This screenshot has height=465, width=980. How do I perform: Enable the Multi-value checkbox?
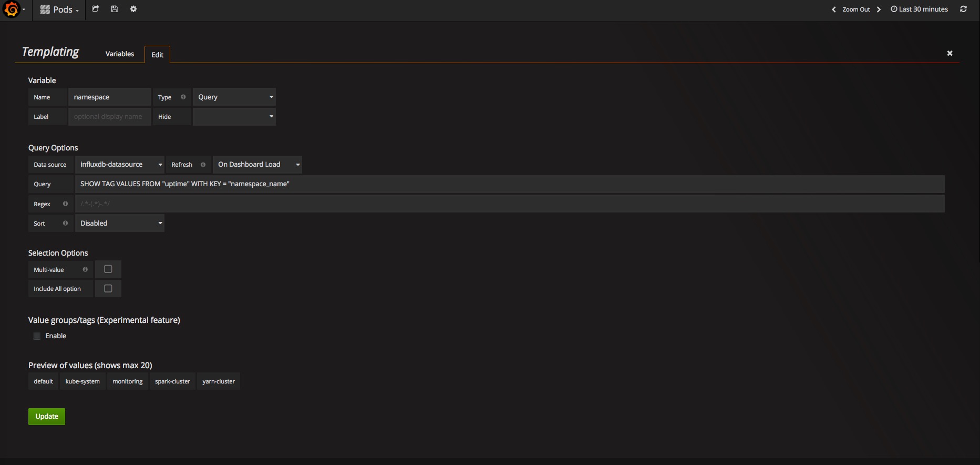(108, 269)
